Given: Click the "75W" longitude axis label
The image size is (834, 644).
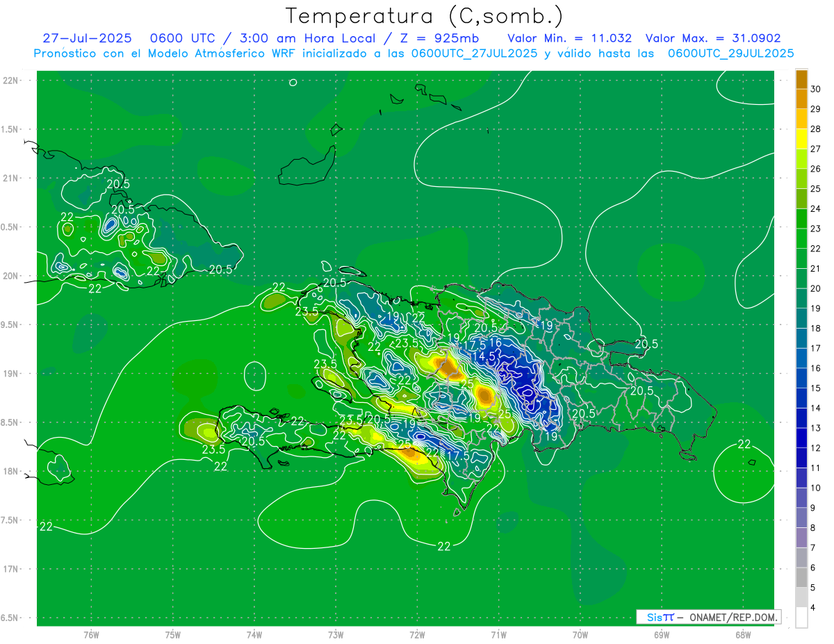Looking at the screenshot, I should point(173,634).
